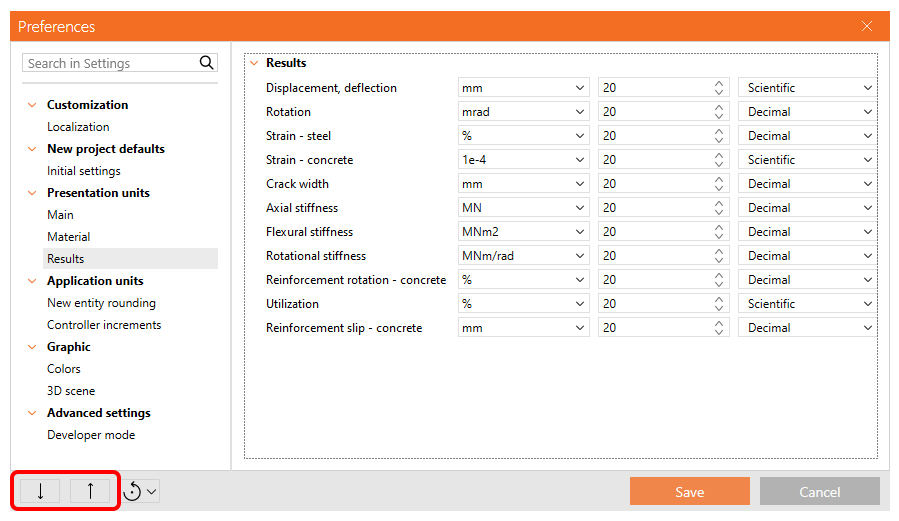
Task: Open the reset settings circular-arrow dropdown
Action: point(141,491)
